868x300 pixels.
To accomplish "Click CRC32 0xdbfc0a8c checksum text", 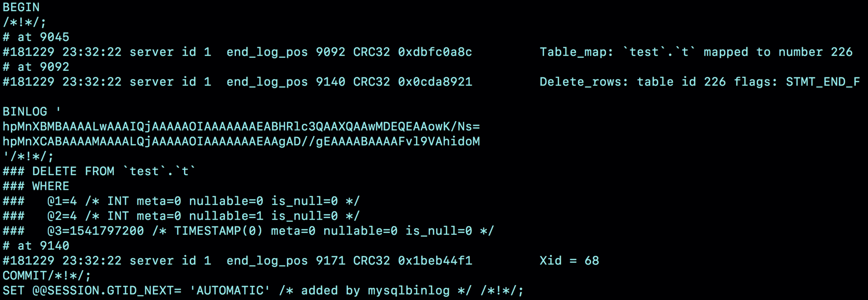I will coord(412,52).
